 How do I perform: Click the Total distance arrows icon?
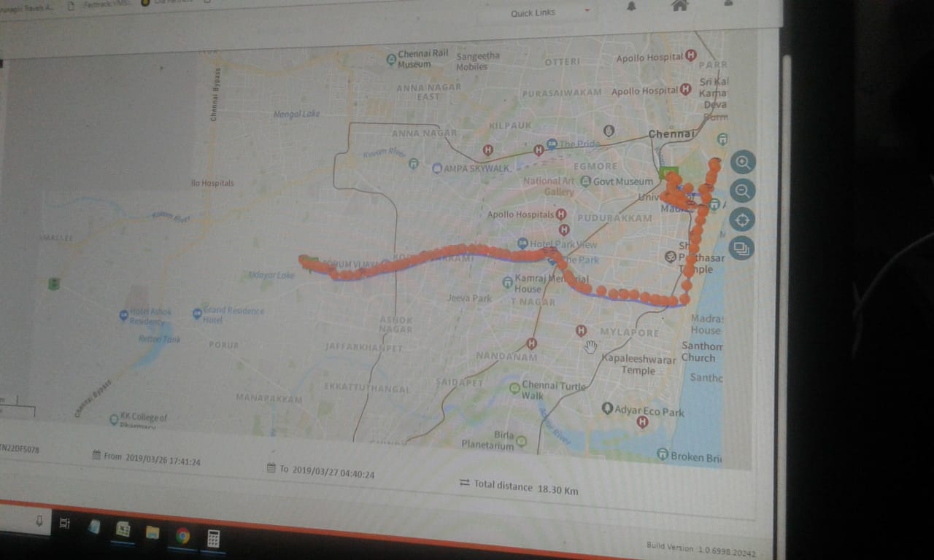click(464, 483)
